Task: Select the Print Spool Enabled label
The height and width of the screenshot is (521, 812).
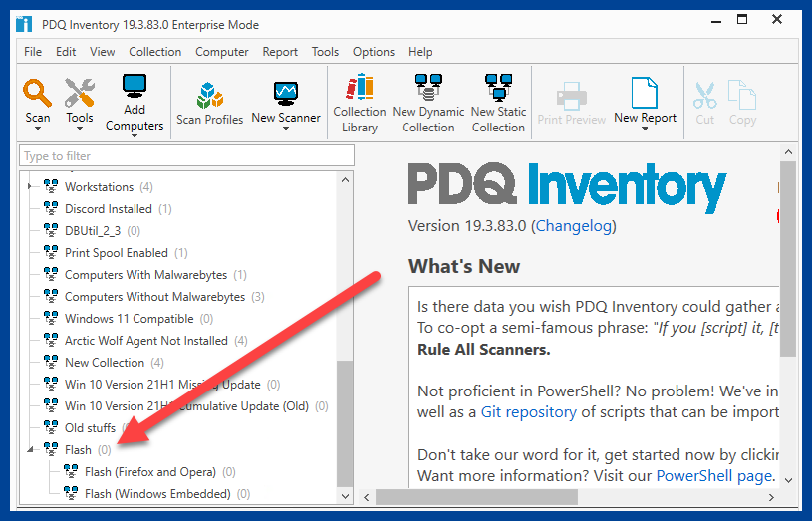Action: coord(116,253)
